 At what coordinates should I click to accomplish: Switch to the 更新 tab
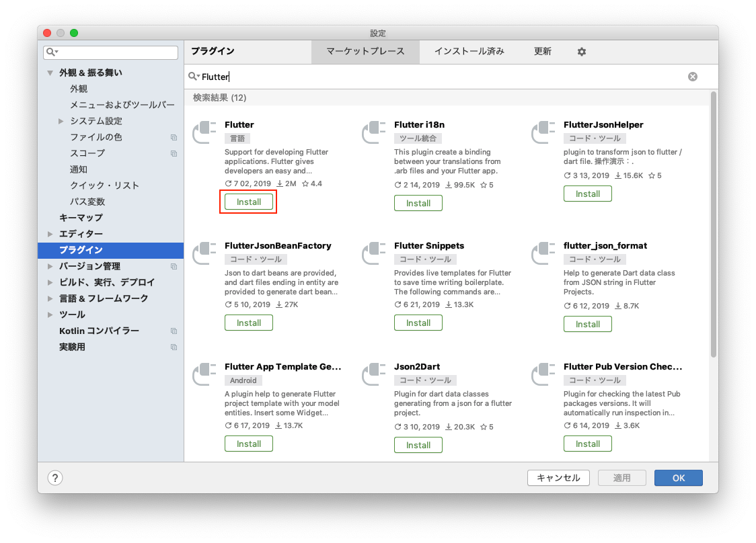coord(543,51)
